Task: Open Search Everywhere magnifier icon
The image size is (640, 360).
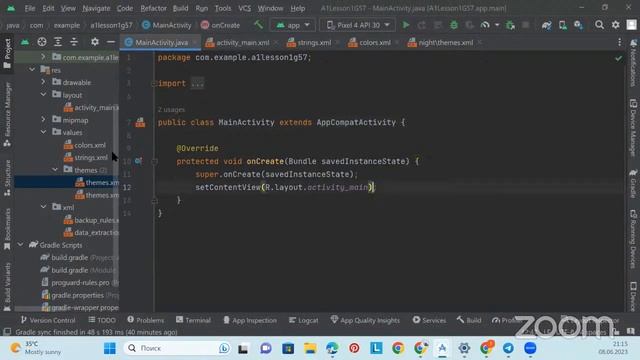Action: pos(599,25)
